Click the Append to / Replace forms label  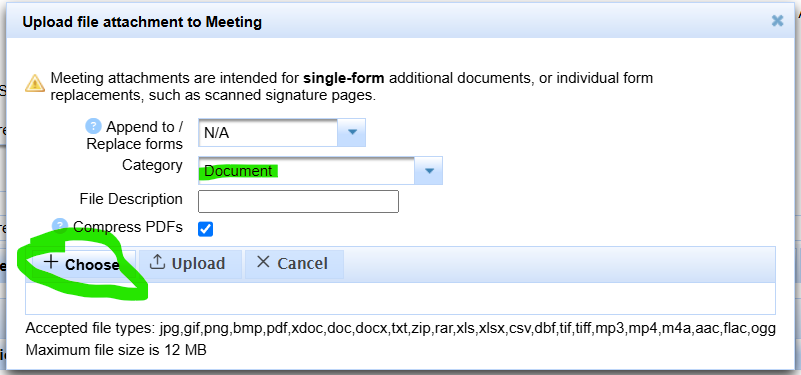tap(134, 135)
